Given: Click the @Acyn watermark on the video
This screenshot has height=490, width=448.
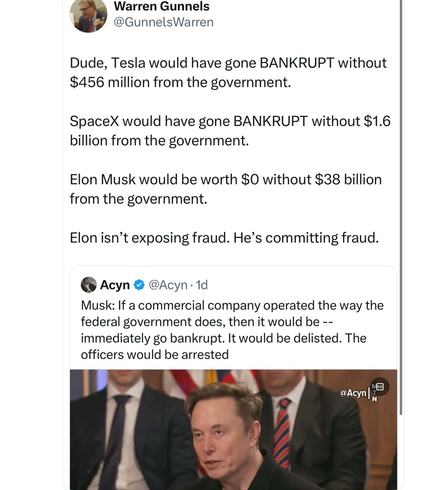Looking at the screenshot, I should tap(352, 393).
